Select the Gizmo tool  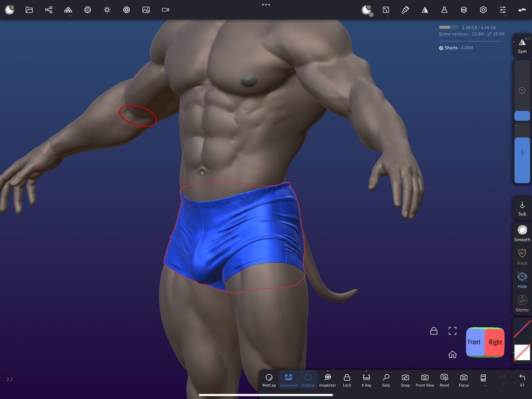[x=522, y=303]
